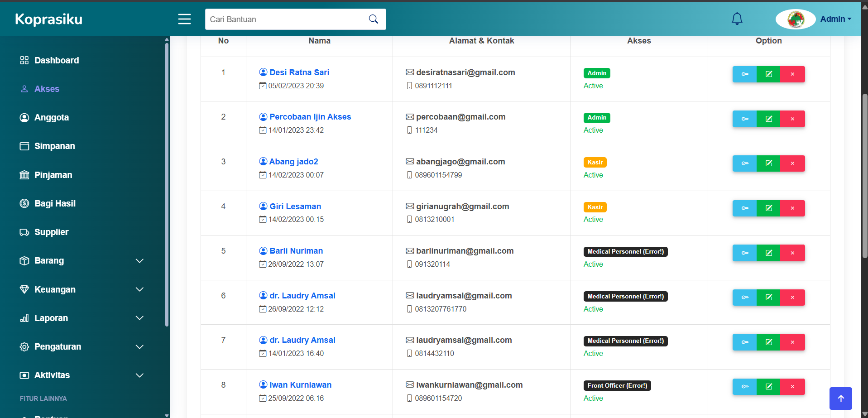The height and width of the screenshot is (418, 868).
Task: Open the Admin user dropdown
Action: 835,19
